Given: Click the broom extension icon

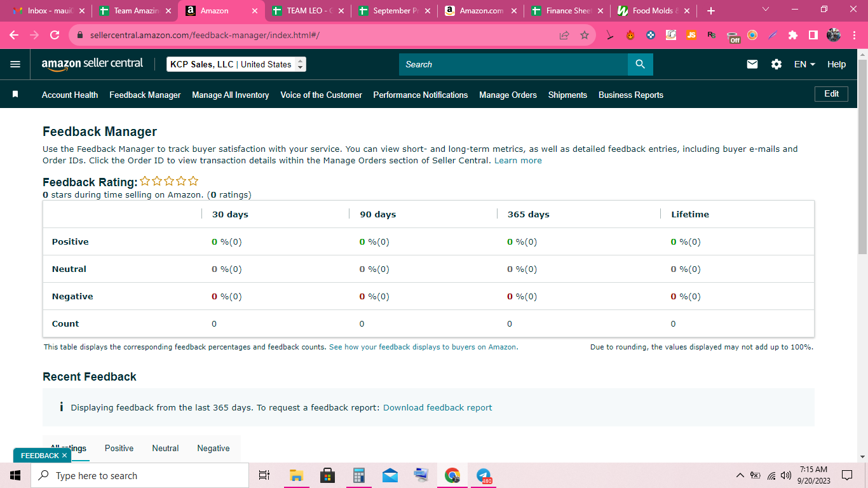Looking at the screenshot, I should (x=610, y=35).
